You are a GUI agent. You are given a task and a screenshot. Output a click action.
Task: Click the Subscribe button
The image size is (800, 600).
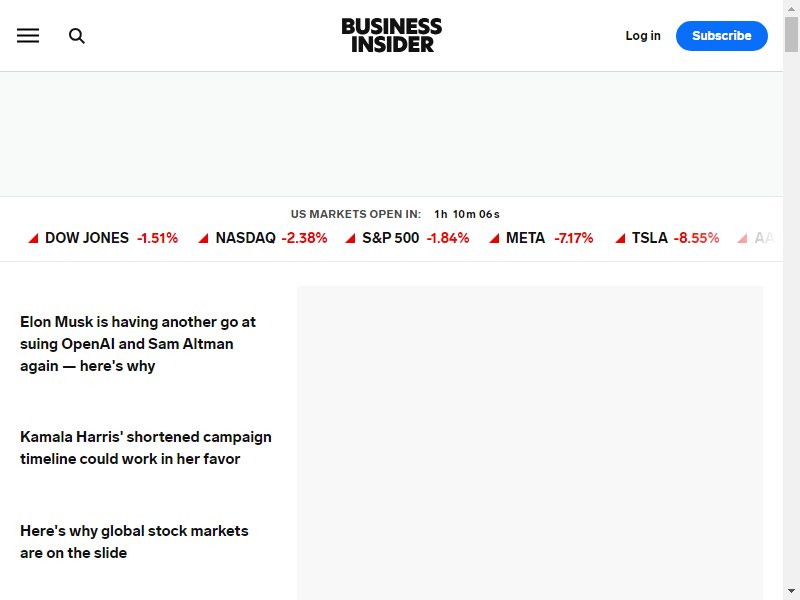tap(721, 36)
